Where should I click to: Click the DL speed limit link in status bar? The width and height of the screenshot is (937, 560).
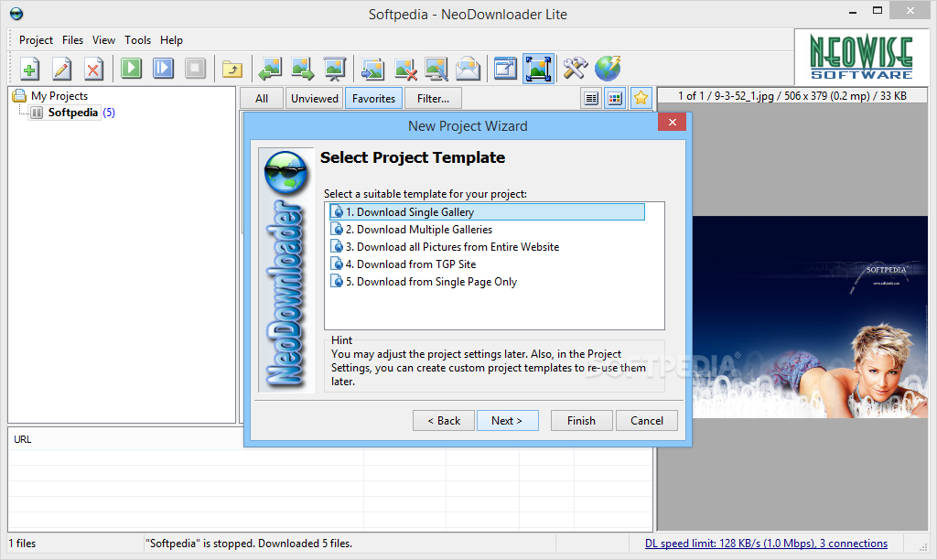click(x=766, y=544)
